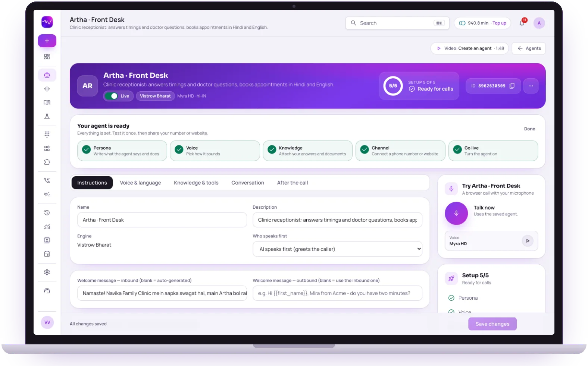Open the headset support icon in sidebar
Viewport: 588px width, 366px height.
(47, 291)
